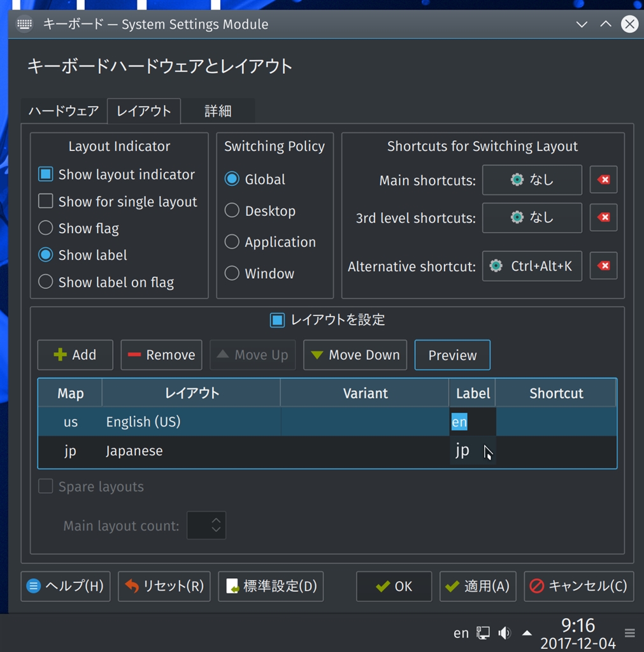
Task: Click the キャンセル(C) cancel button
Action: point(579,586)
